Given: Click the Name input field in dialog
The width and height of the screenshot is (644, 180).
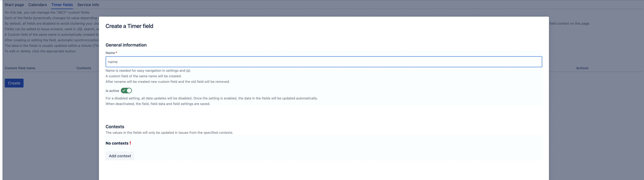Looking at the screenshot, I should click(x=324, y=62).
